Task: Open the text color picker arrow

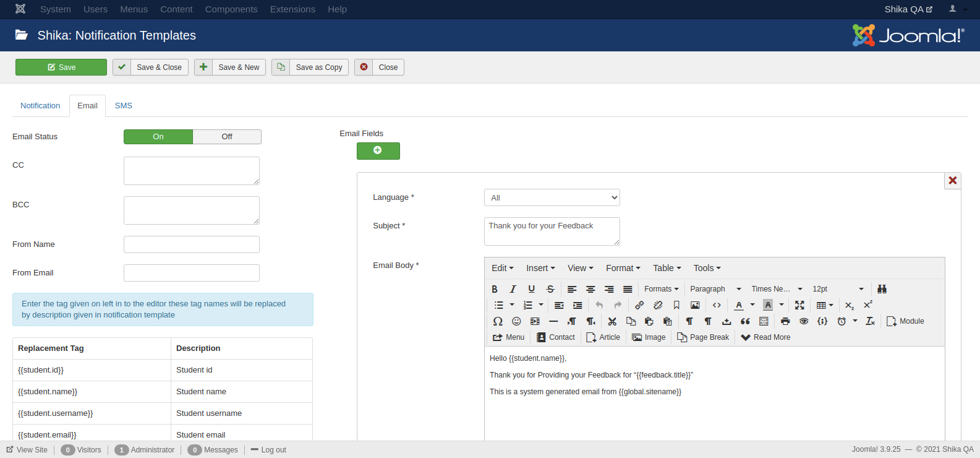Action: pos(752,305)
